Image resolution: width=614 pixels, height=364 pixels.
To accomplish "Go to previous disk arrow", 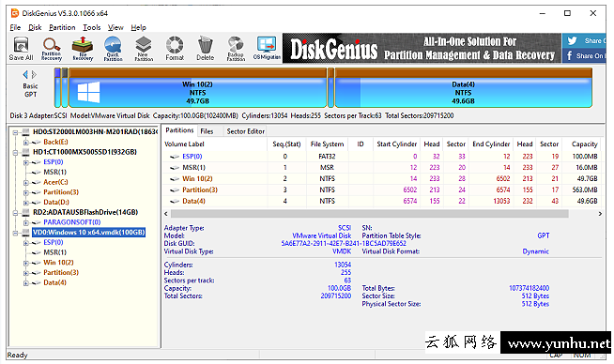I will coord(25,74).
